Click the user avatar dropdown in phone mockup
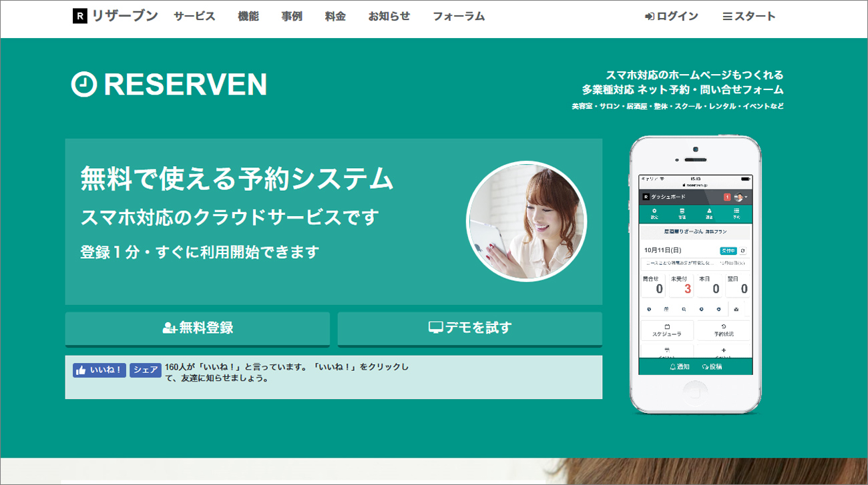 coord(740,197)
